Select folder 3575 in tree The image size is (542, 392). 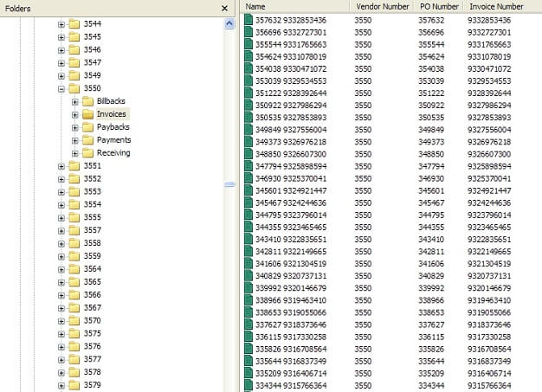tap(93, 333)
